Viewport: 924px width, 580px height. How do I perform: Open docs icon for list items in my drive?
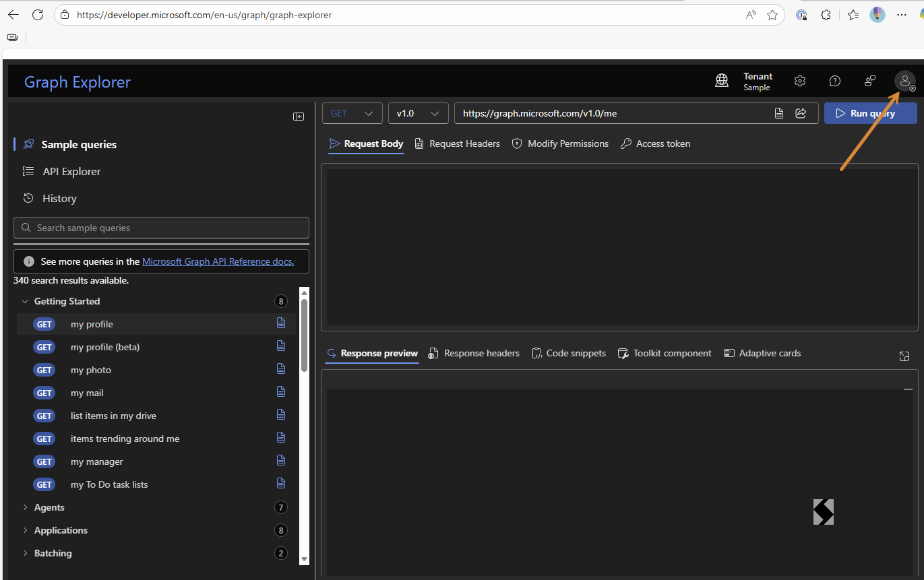(x=281, y=415)
